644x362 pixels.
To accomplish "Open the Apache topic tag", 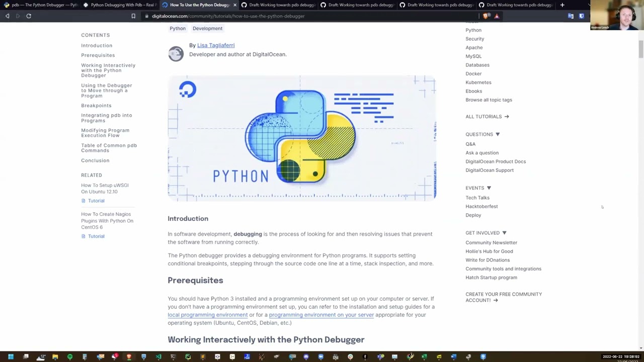I will pyautogui.click(x=474, y=48).
